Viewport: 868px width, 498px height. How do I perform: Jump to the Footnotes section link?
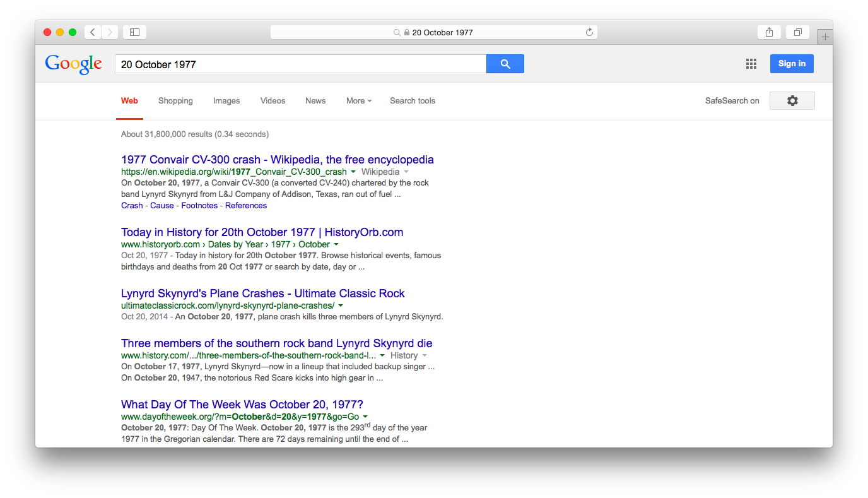(199, 206)
